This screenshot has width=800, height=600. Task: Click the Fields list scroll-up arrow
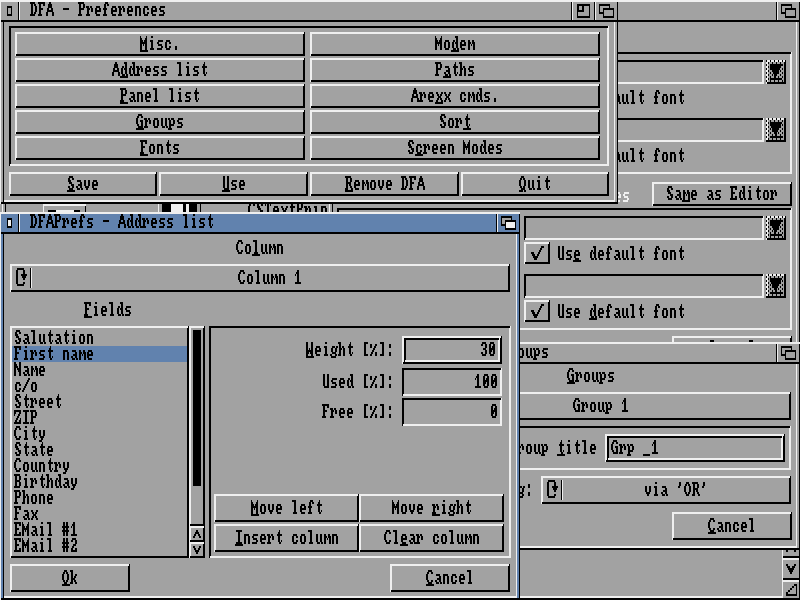point(197,533)
